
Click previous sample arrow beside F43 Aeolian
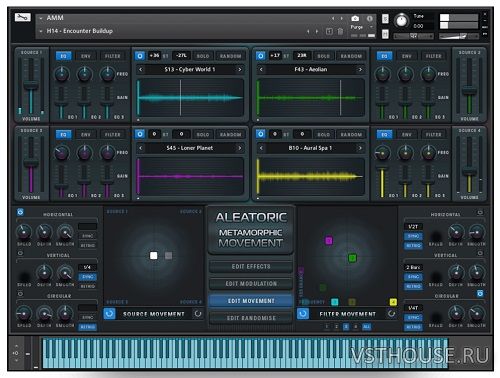pyautogui.click(x=261, y=70)
